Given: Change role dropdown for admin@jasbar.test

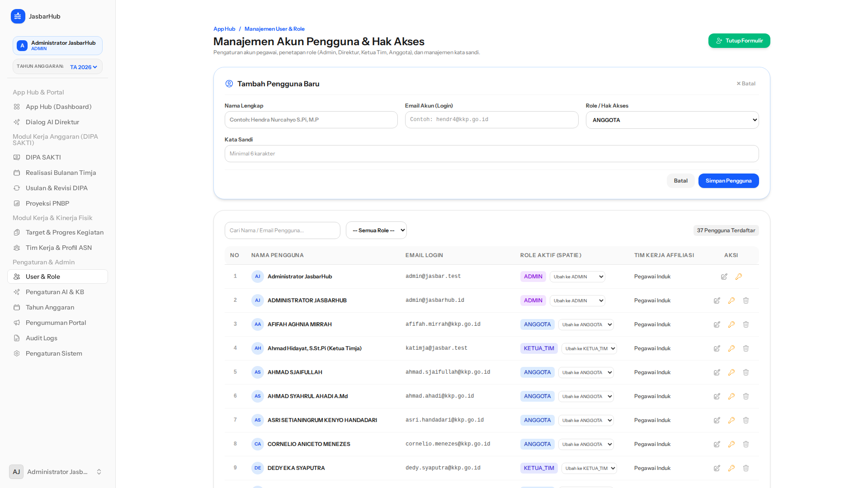Looking at the screenshot, I should 577,277.
